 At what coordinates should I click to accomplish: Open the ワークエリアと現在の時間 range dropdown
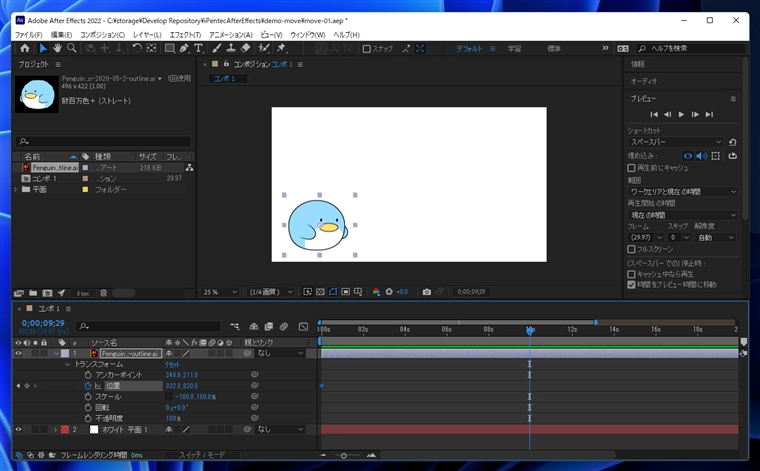pos(683,191)
